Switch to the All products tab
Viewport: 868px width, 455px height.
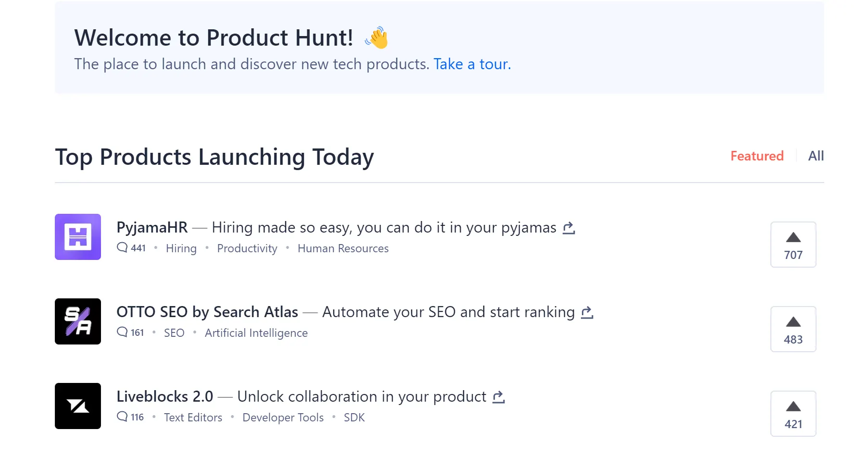click(816, 156)
